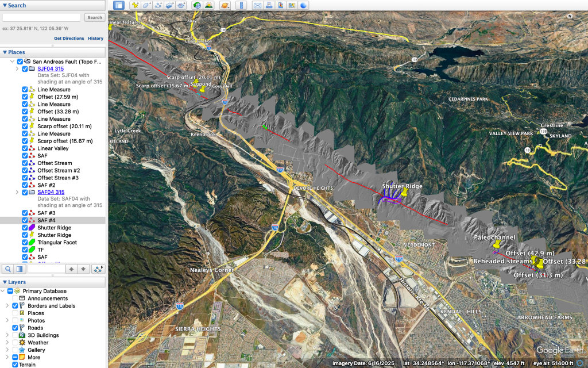The width and height of the screenshot is (588, 368).
Task: Open the Record a Tour tool
Action: (x=181, y=5)
